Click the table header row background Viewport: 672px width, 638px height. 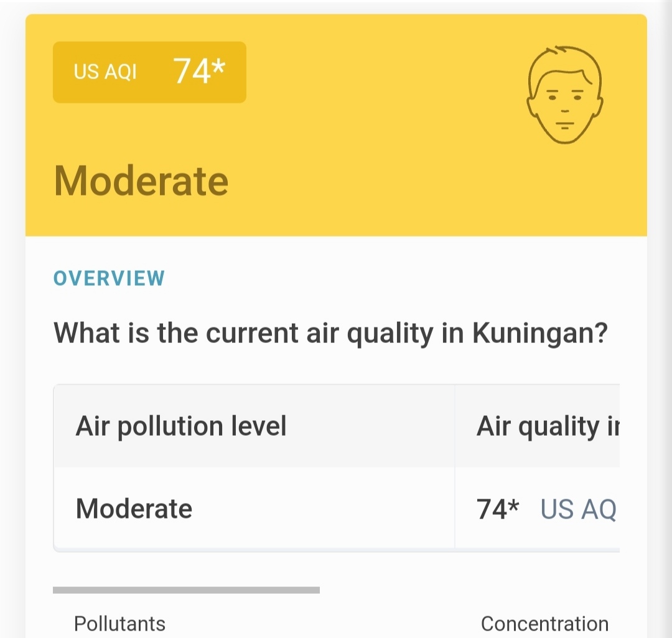(337, 426)
